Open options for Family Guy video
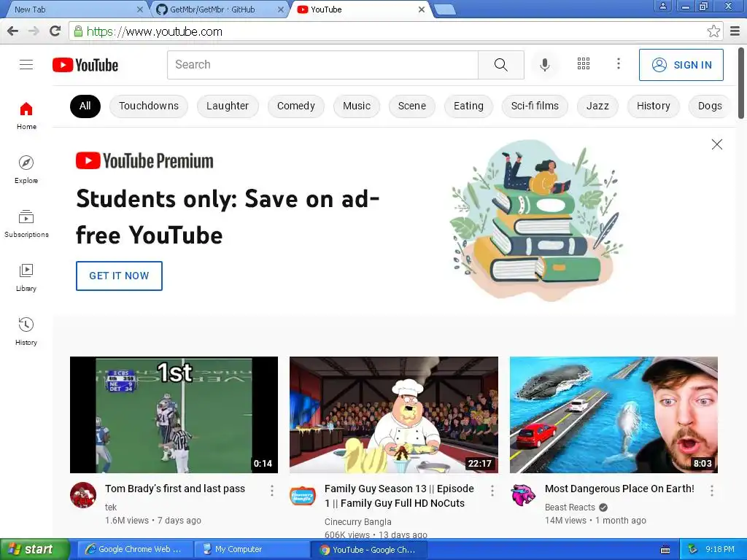Screen dimensions: 747x560 point(492,491)
